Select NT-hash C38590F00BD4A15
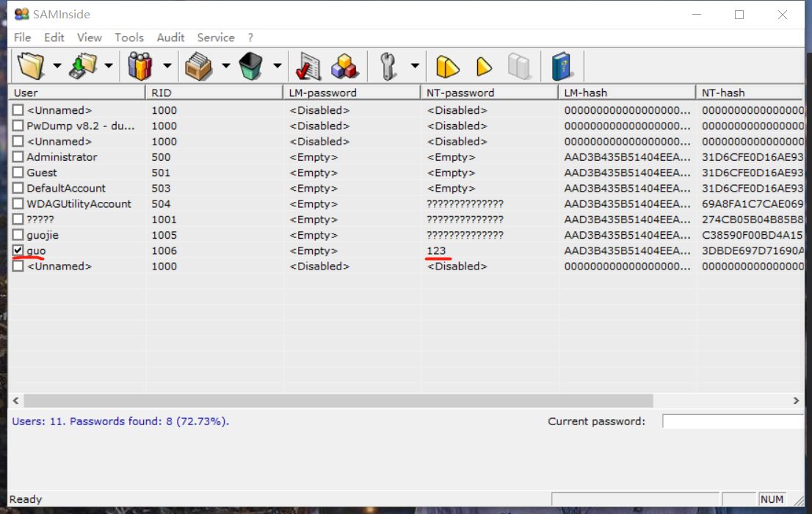This screenshot has height=514, width=812. (x=753, y=235)
